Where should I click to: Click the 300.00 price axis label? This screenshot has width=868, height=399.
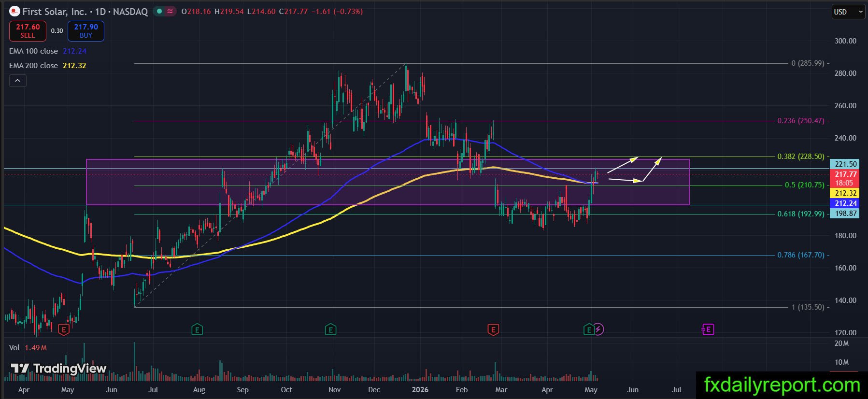pyautogui.click(x=845, y=41)
